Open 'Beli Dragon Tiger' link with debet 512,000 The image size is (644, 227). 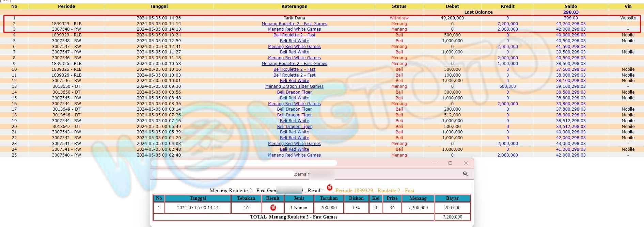pos(294,115)
